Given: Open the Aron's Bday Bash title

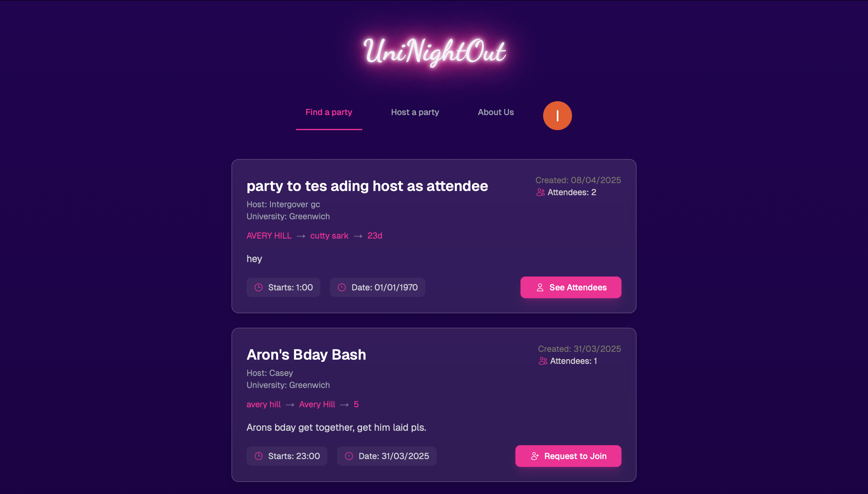Looking at the screenshot, I should coord(306,355).
